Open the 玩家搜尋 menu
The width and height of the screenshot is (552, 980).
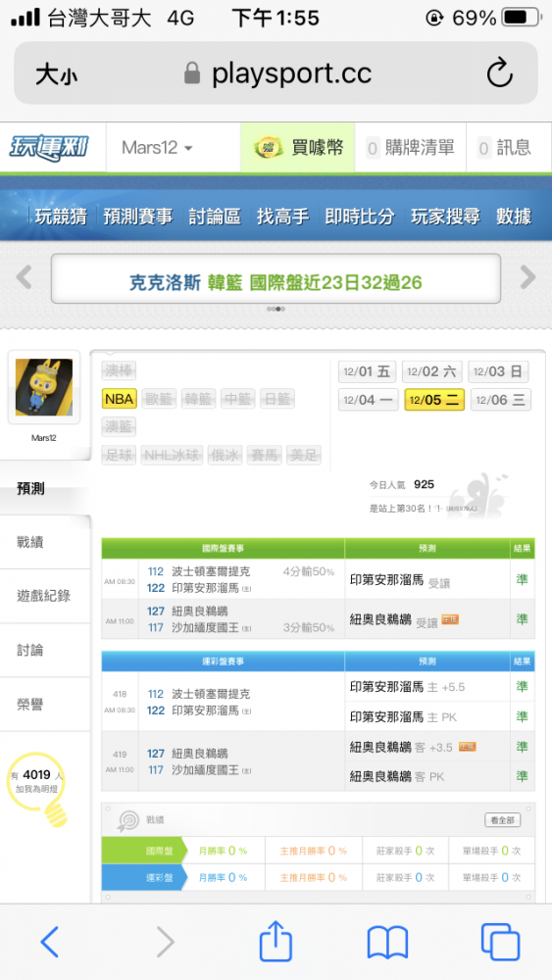click(x=445, y=217)
